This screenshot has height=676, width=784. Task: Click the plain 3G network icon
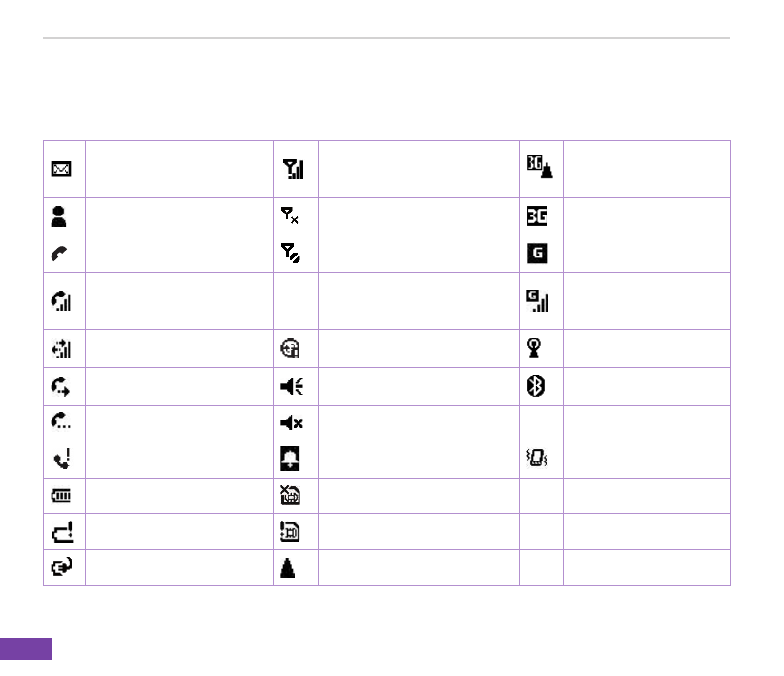click(x=539, y=217)
